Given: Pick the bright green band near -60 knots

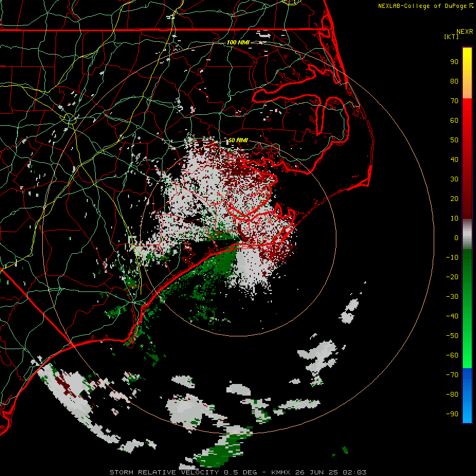Looking at the screenshot, I should coord(467,358).
